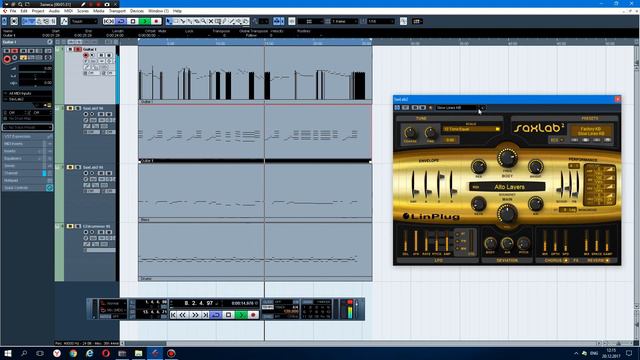Click the camera icon in recorder bar
The height and width of the screenshot is (360, 640).
pos(107,4)
